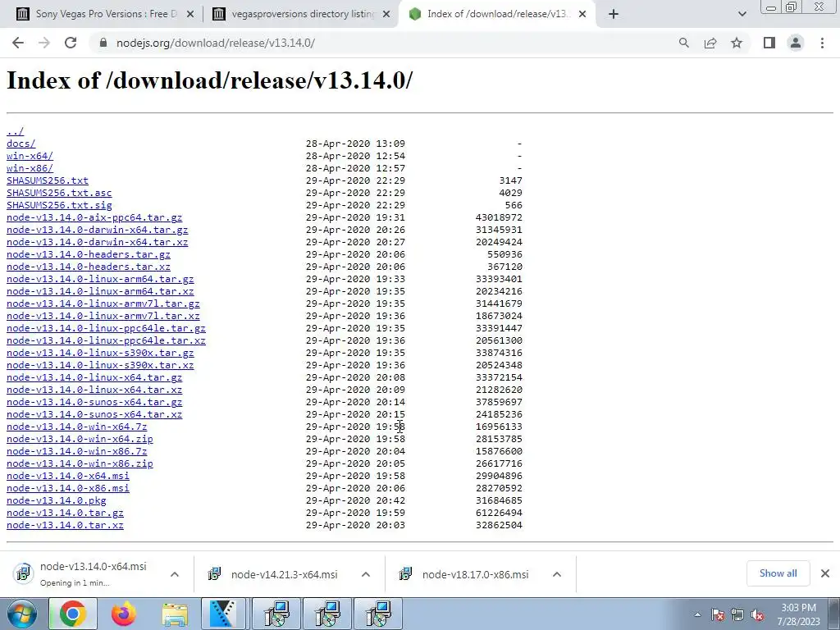Download node-v13.14.0-linux-armv7l.tar.xz

[103, 316]
